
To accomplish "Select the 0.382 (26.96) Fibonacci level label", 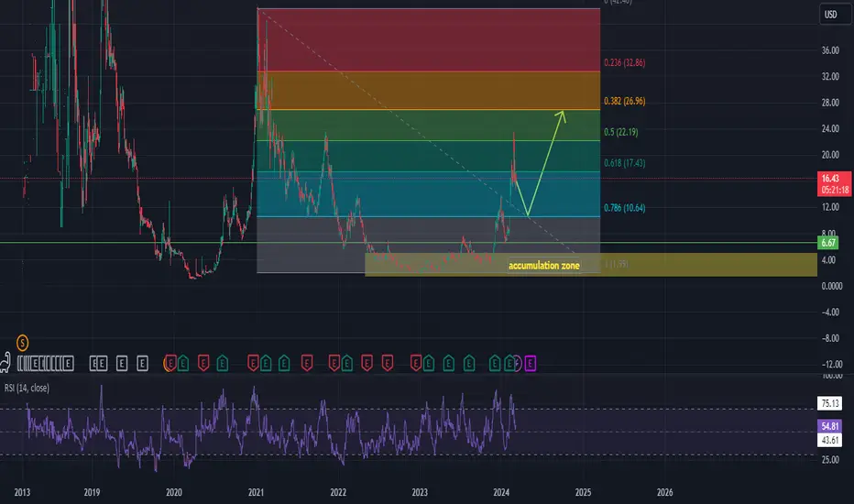I will pyautogui.click(x=624, y=101).
